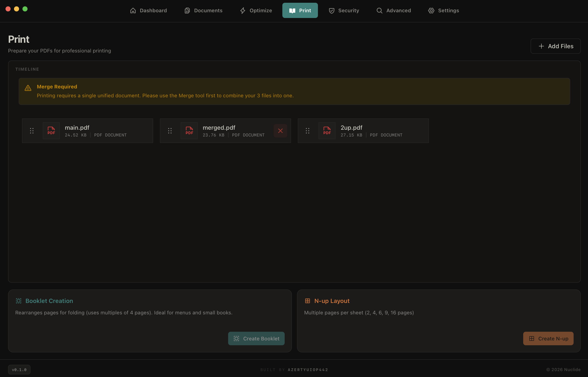Click the N-up Layout grid icon
588x377 pixels.
pyautogui.click(x=307, y=301)
